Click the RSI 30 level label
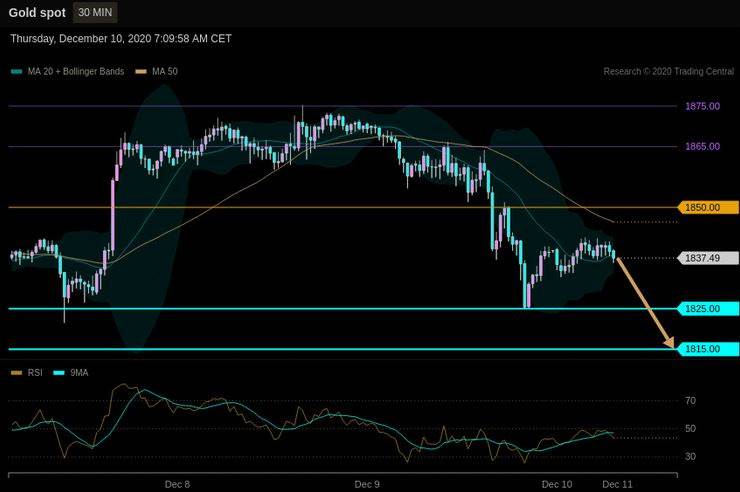Screen dimensions: 740x492 click(690, 457)
